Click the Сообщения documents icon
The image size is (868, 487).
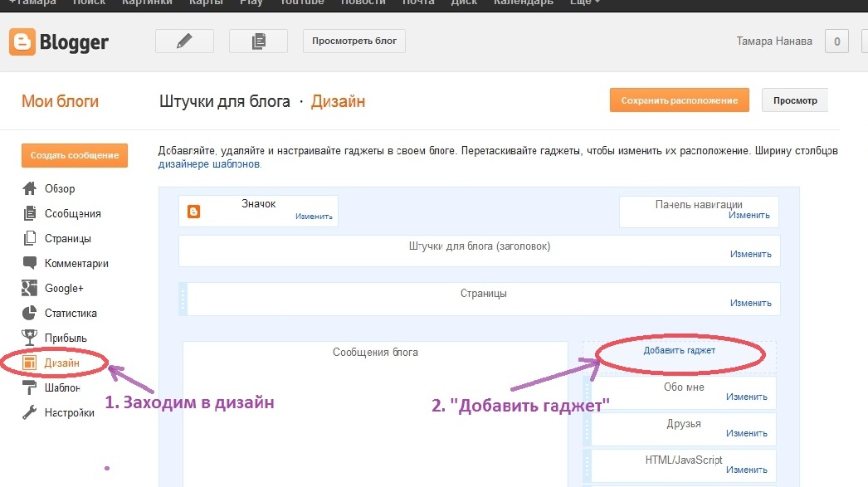coord(29,213)
